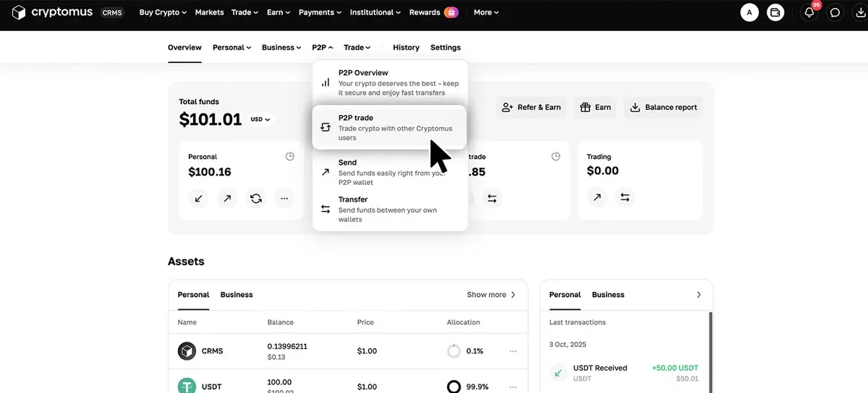868x393 pixels.
Task: Open the Settings tab
Action: [446, 48]
